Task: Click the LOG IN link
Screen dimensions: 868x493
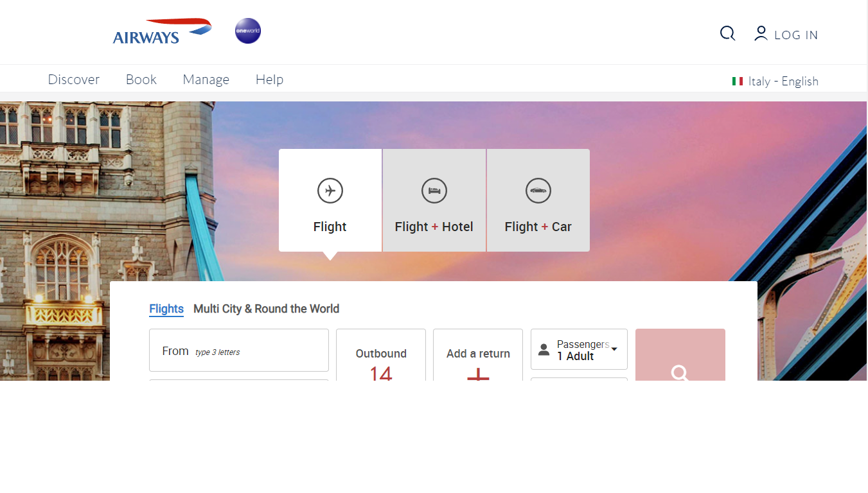Action: click(796, 35)
